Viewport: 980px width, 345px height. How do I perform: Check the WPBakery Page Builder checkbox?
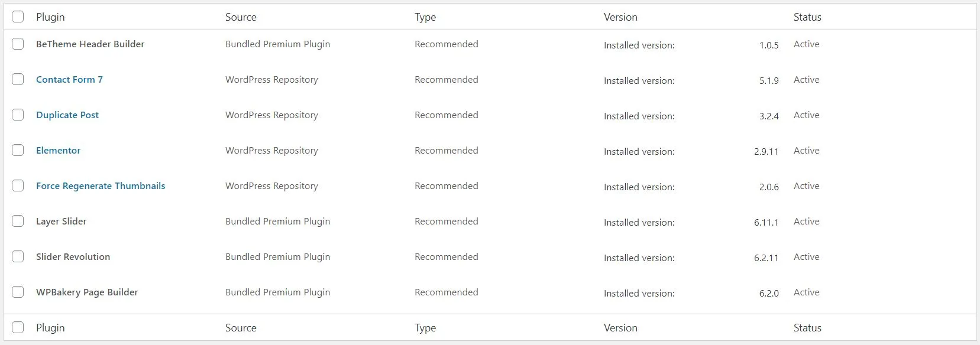click(x=18, y=292)
